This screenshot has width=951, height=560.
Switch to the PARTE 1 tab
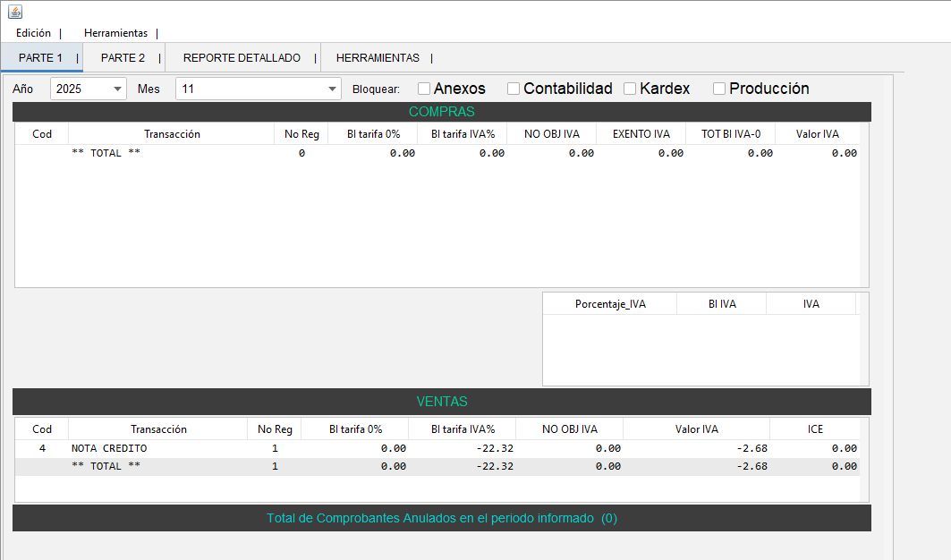[x=40, y=58]
